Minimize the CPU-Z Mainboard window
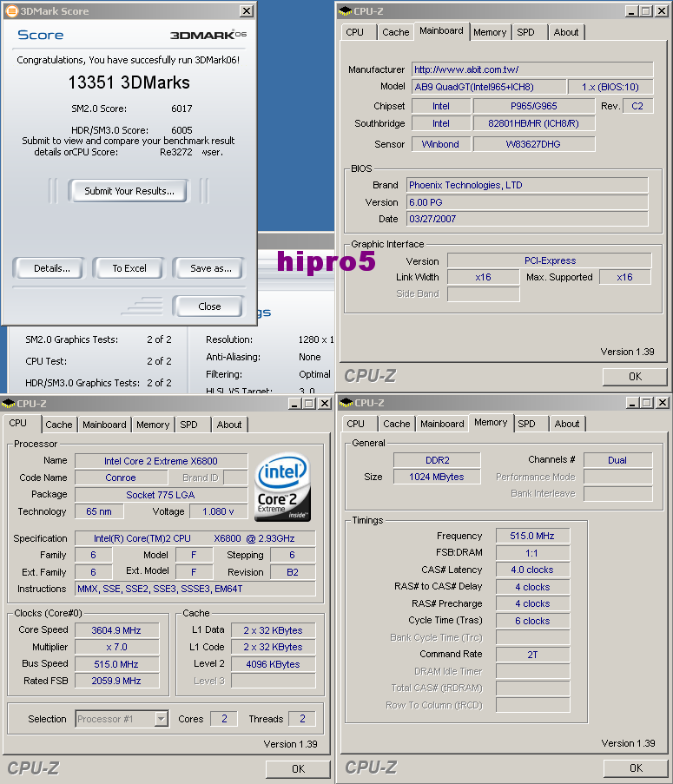 tap(630, 11)
